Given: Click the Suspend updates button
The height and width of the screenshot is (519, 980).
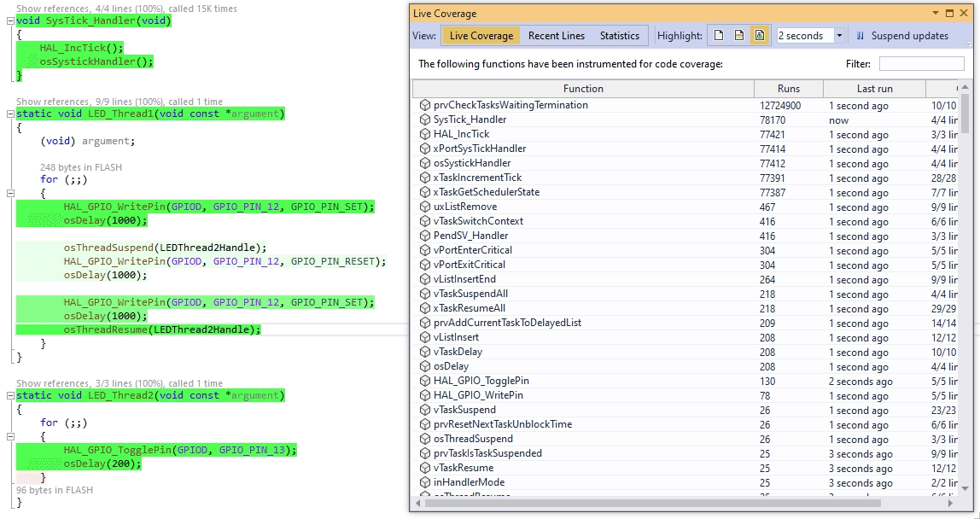Looking at the screenshot, I should coord(902,36).
